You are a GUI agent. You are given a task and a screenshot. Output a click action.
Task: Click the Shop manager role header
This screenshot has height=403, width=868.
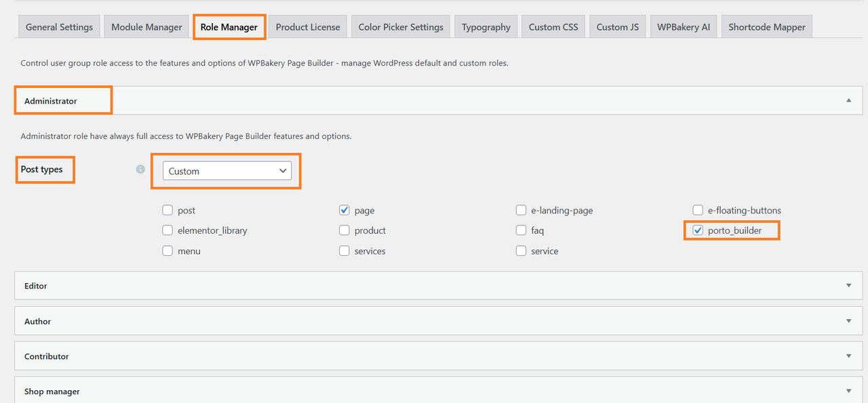click(438, 391)
